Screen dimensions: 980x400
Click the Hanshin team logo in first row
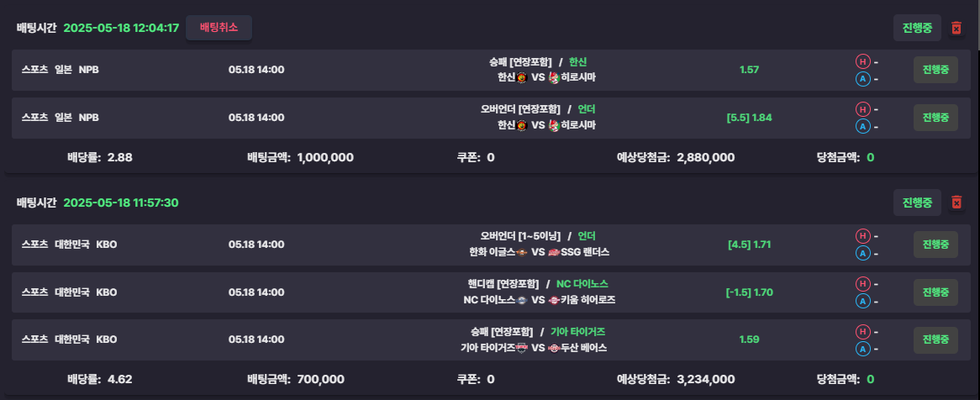(523, 77)
